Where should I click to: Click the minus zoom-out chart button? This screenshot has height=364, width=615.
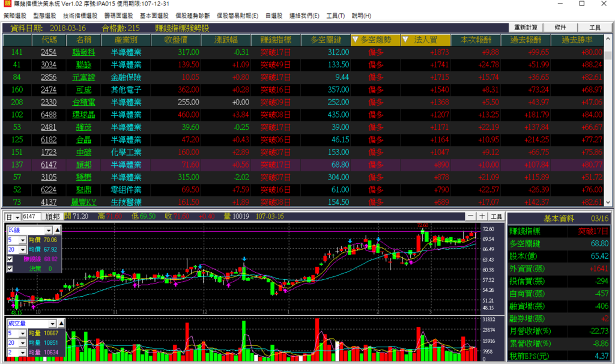point(471,216)
